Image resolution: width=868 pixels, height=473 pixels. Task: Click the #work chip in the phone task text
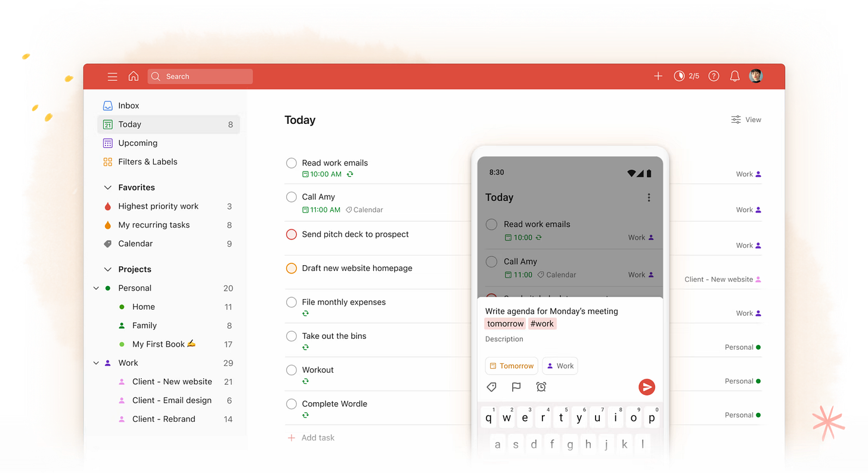542,324
